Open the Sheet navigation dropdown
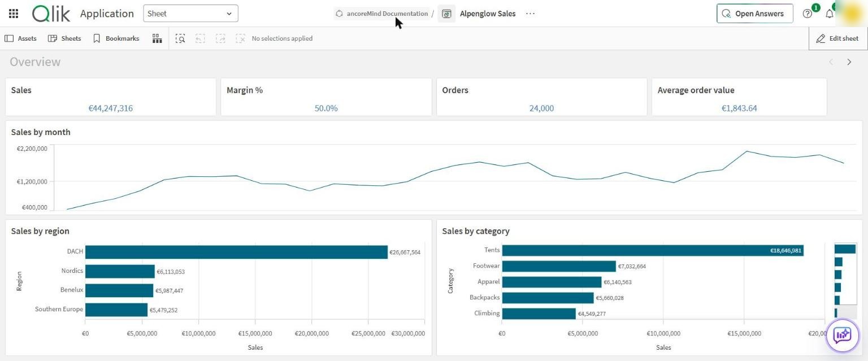 point(190,14)
